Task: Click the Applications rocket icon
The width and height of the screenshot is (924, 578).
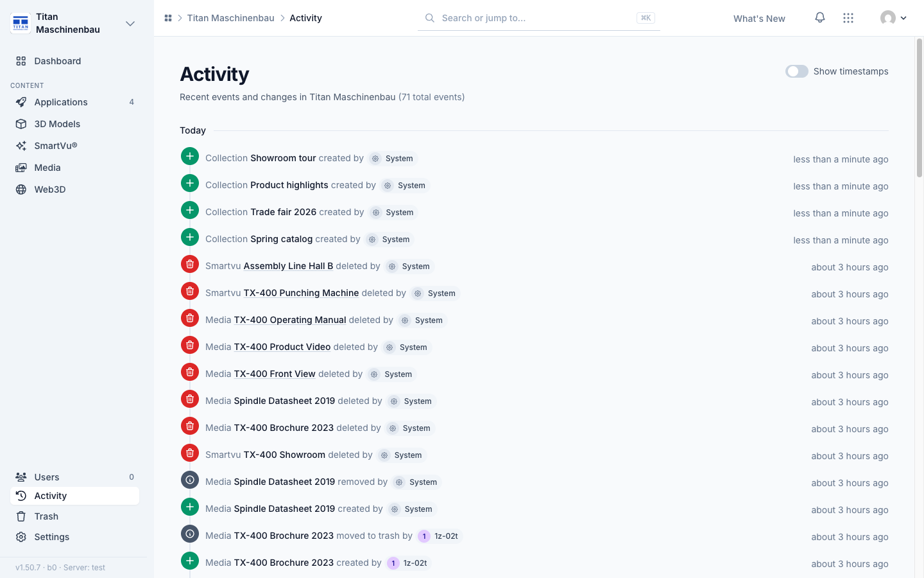Action: click(21, 102)
